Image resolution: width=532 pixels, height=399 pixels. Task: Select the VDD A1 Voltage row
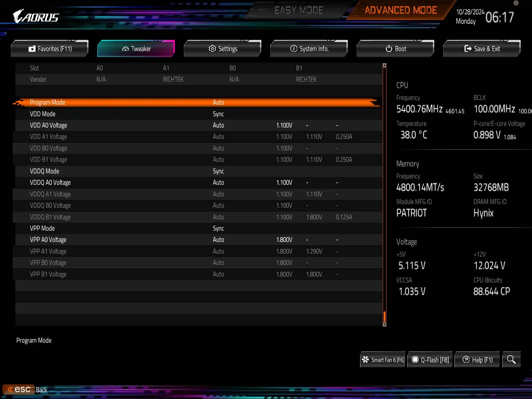point(198,137)
